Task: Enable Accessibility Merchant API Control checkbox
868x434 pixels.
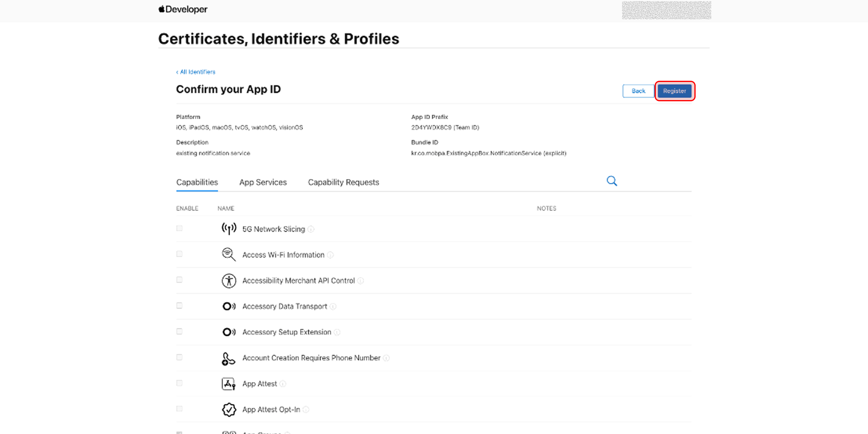Action: (179, 280)
